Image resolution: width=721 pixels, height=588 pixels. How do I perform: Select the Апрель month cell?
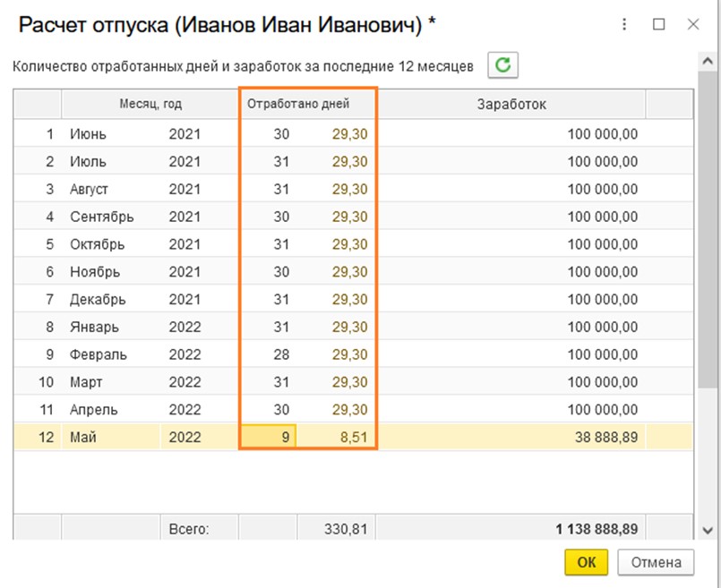(x=111, y=409)
